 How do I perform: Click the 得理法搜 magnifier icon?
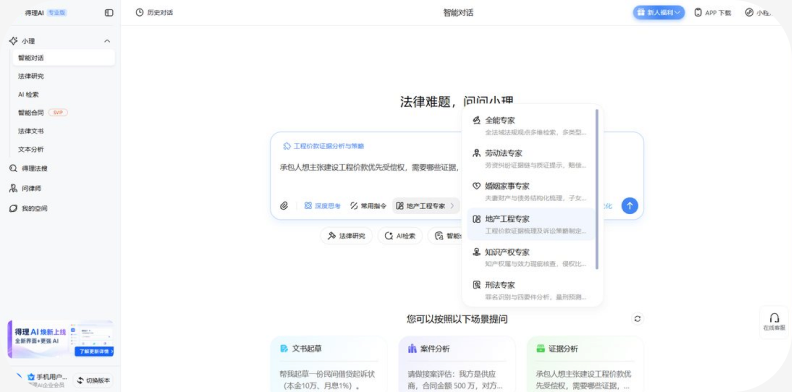14,168
